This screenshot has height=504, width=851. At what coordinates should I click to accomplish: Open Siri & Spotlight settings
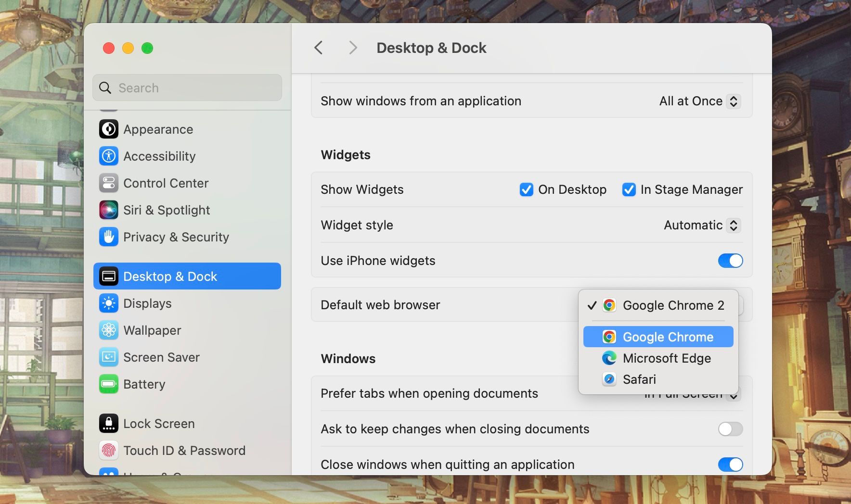(109, 210)
